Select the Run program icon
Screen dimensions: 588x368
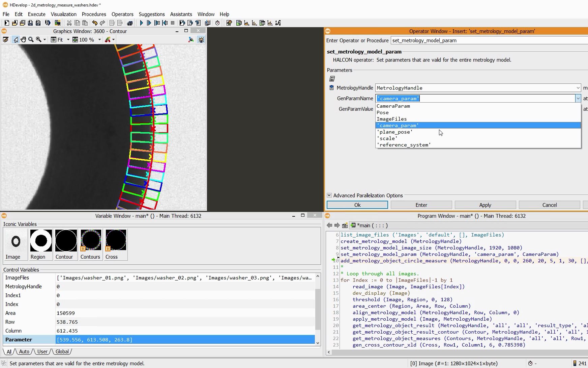[141, 23]
